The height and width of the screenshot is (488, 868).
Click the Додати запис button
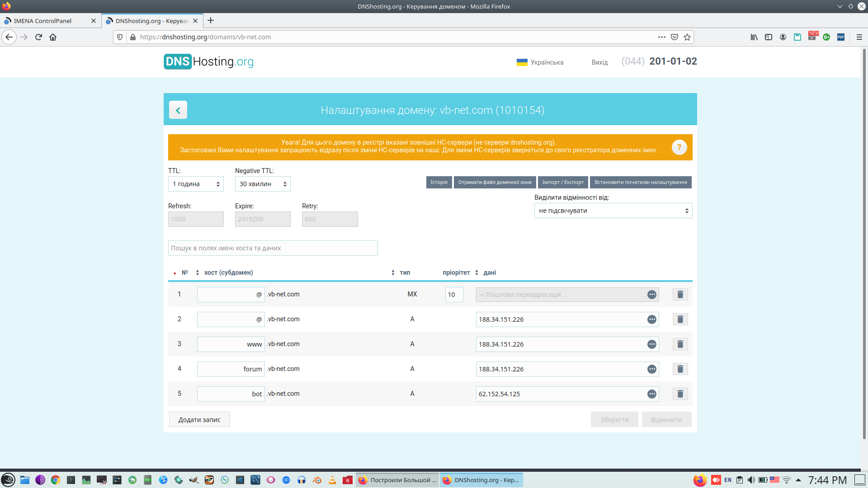pos(199,420)
